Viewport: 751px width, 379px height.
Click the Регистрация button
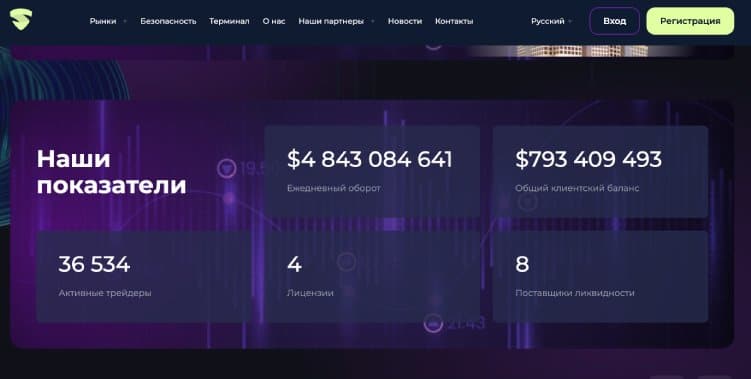pyautogui.click(x=690, y=21)
